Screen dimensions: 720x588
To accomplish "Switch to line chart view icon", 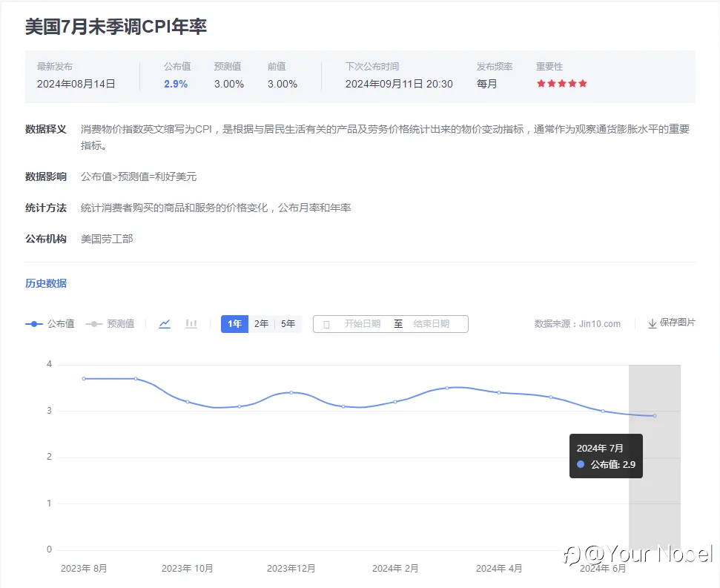I will [x=165, y=324].
